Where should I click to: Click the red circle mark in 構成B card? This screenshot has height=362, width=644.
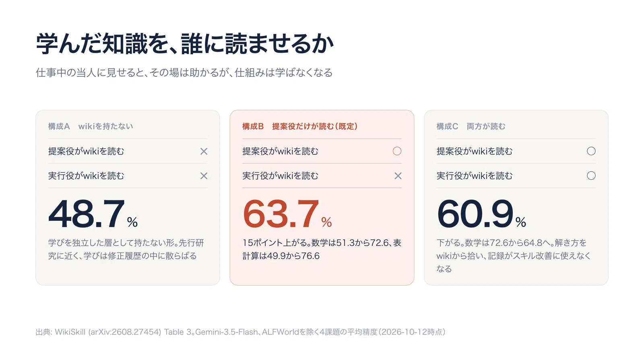(397, 151)
